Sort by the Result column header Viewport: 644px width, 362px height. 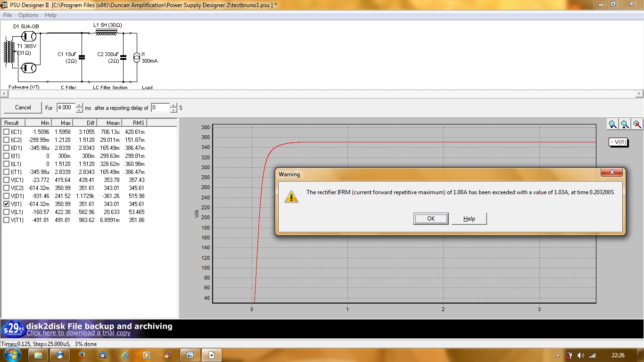tap(13, 123)
